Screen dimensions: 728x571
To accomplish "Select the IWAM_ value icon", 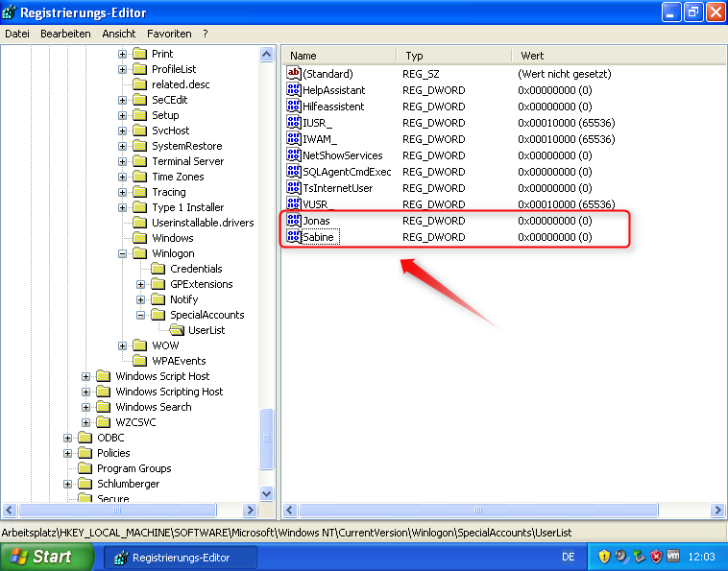I will tap(294, 138).
